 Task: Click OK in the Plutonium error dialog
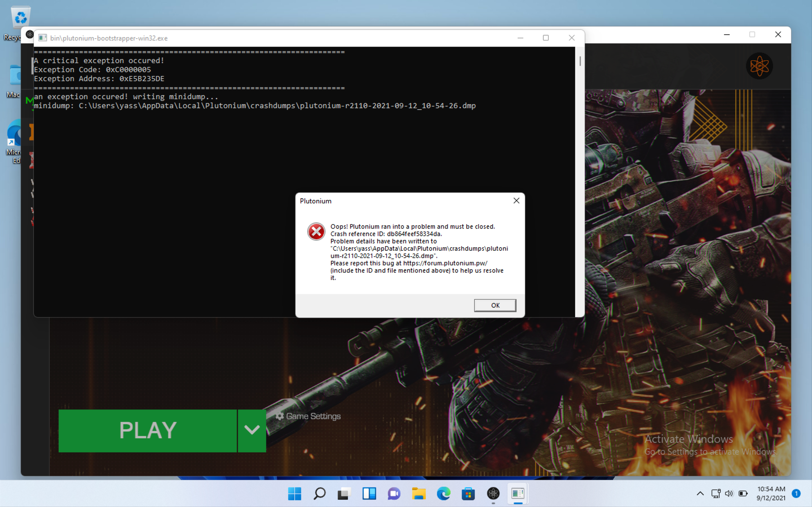(x=495, y=305)
